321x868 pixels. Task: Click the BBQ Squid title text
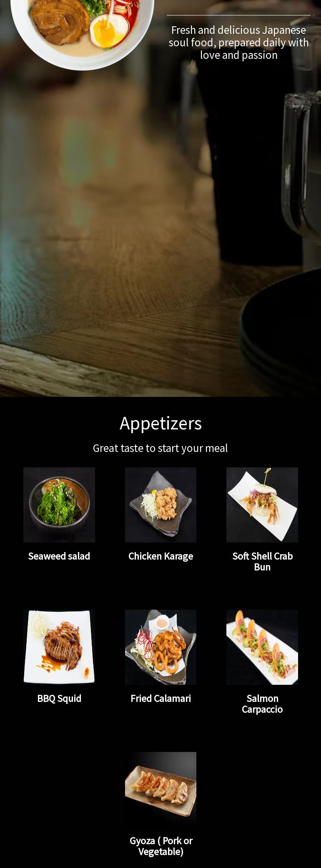tap(59, 699)
